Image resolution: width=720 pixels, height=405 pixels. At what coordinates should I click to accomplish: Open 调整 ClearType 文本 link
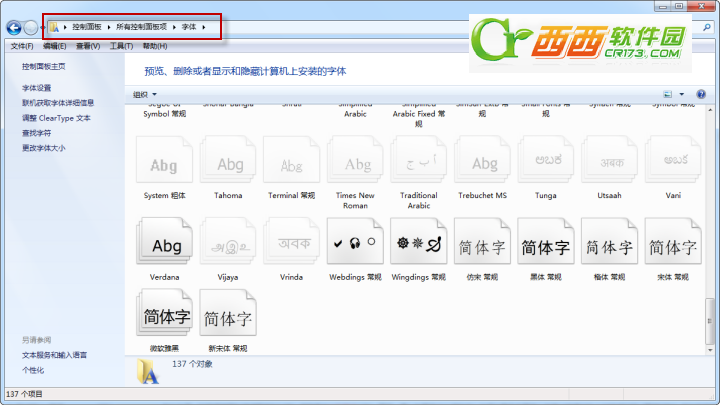pyautogui.click(x=56, y=118)
